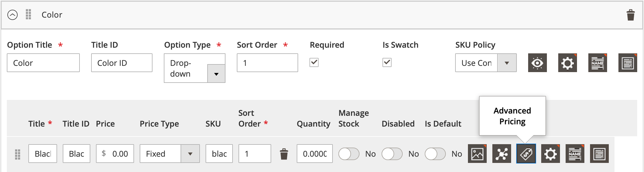Click the Option Title field containing Color

pos(43,63)
